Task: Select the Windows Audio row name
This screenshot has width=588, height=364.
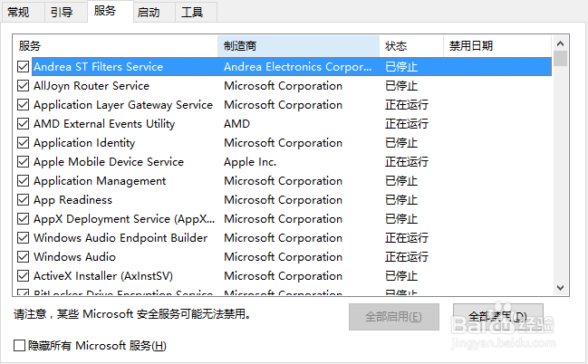Action: [x=74, y=257]
